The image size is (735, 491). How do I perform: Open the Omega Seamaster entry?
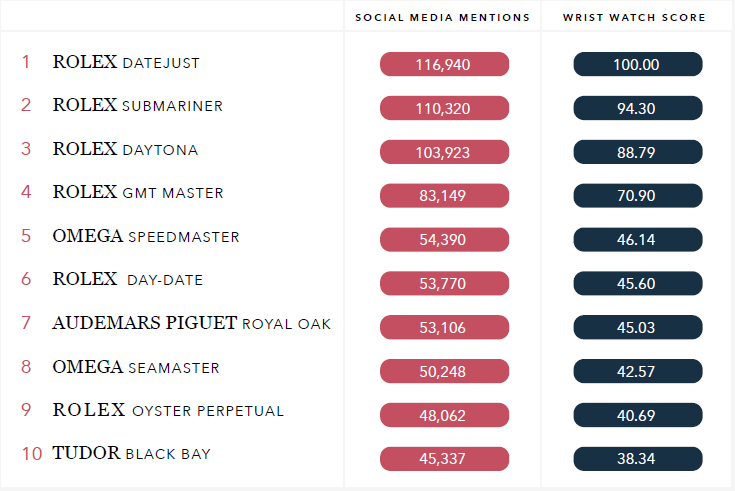tap(135, 367)
